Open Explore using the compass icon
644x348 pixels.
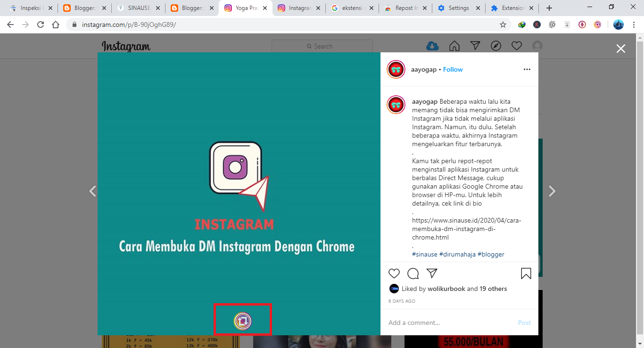tap(495, 45)
